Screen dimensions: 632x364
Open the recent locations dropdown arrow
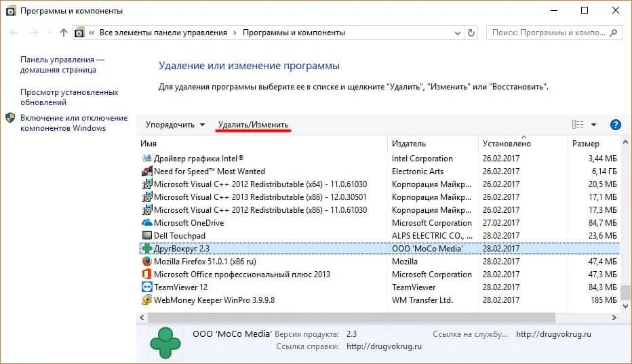pos(50,33)
